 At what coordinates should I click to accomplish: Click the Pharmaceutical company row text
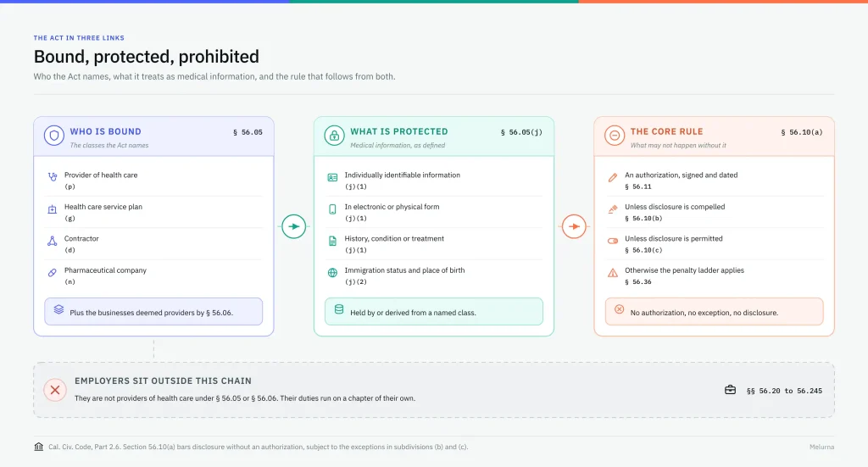tap(105, 270)
